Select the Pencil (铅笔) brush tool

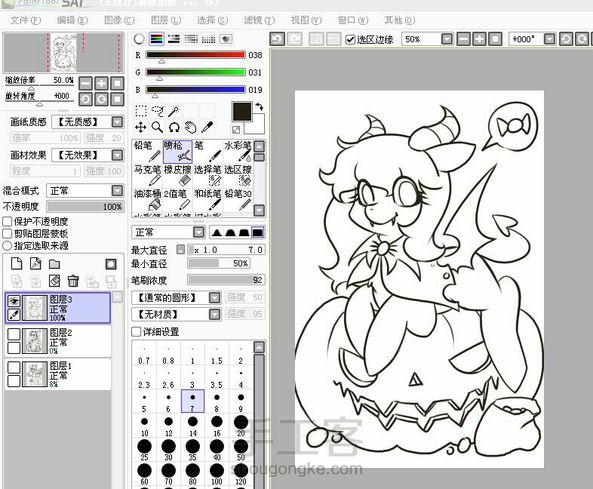(x=147, y=151)
